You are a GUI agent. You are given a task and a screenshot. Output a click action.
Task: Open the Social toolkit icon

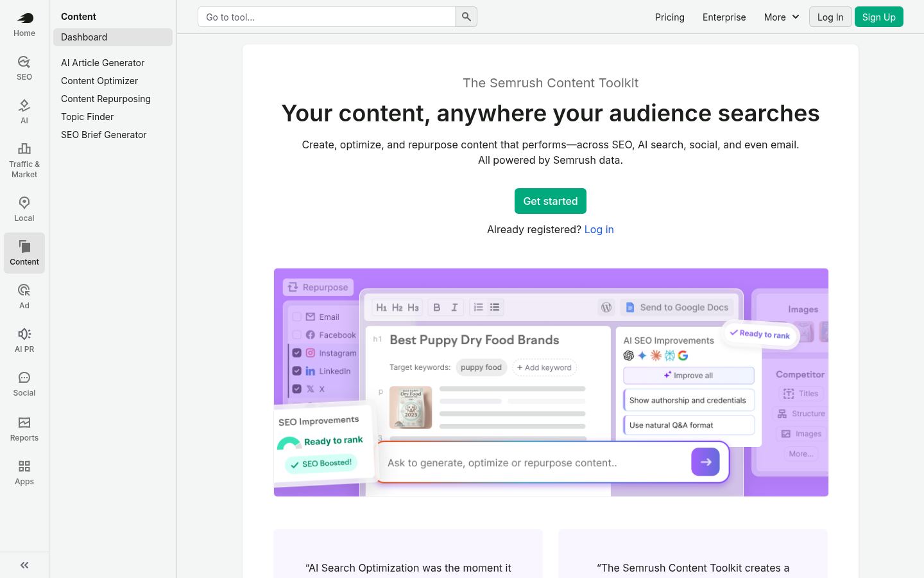pyautogui.click(x=24, y=384)
